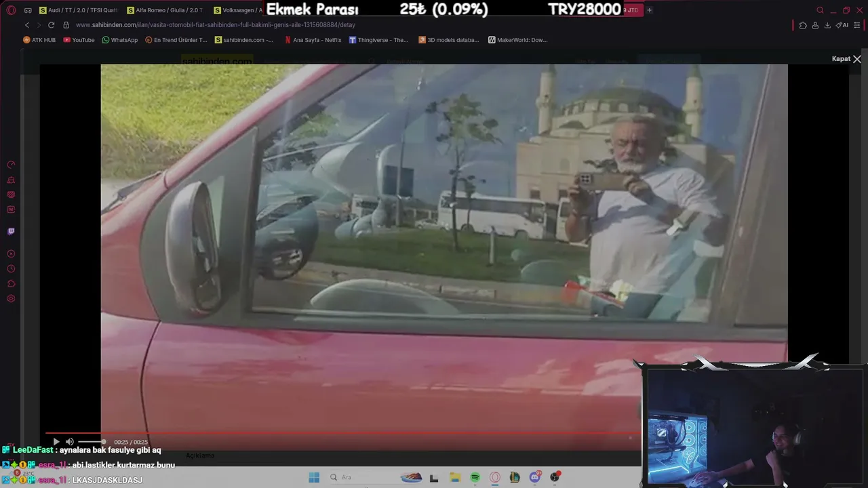Close the video overlay with Kapat
Viewport: 868px width, 488px height.
846,59
